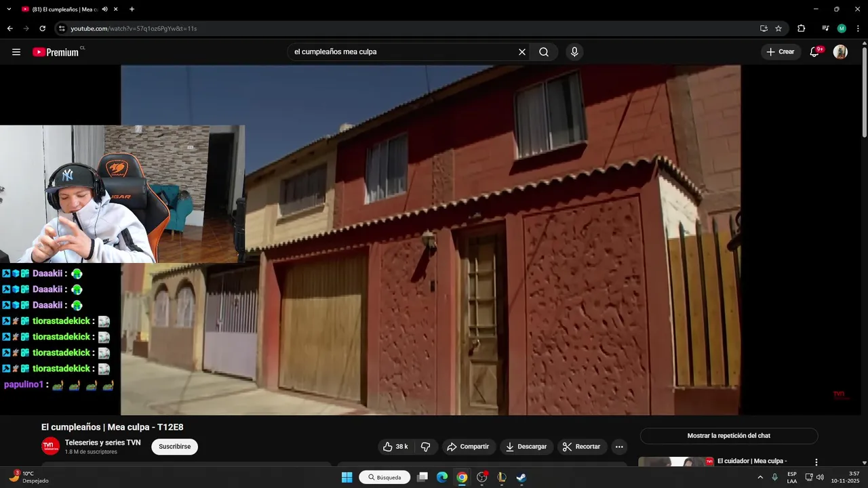The image size is (868, 488).
Task: Expand the tab search dropdown arrow
Action: [x=9, y=9]
